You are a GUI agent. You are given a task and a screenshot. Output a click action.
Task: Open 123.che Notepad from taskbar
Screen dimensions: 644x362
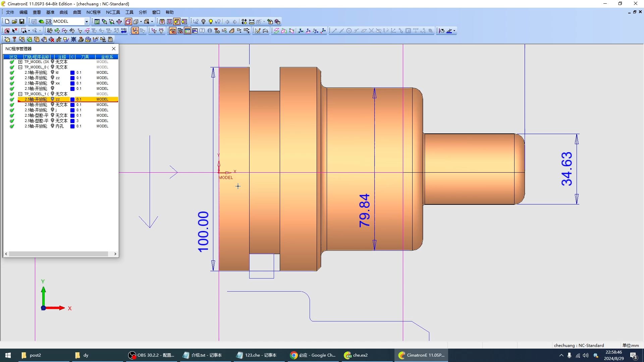[x=257, y=355]
